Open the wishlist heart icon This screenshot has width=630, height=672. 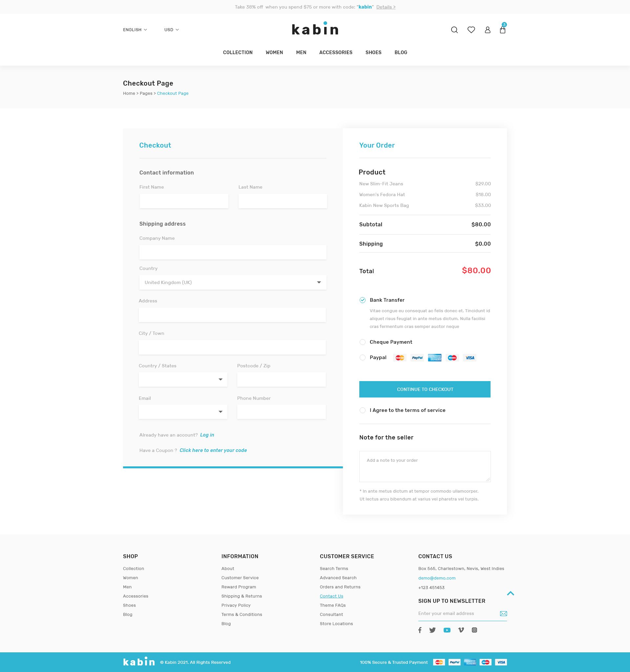click(x=471, y=30)
